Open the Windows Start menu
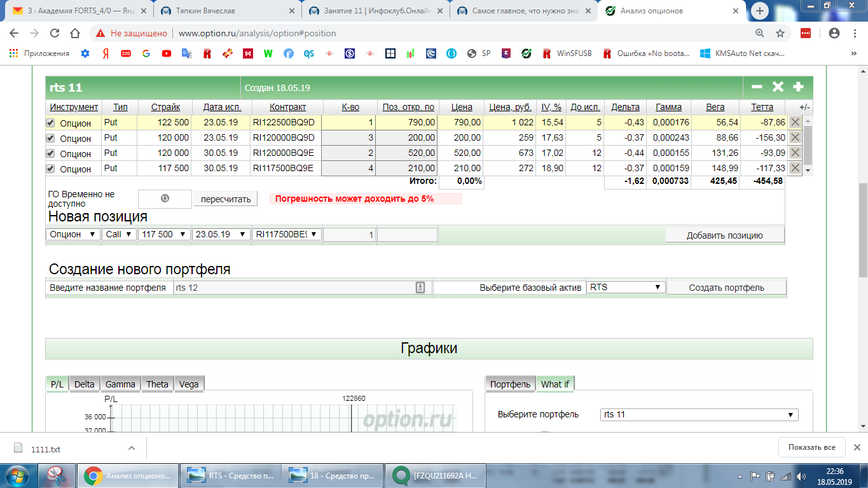Image resolution: width=868 pixels, height=488 pixels. tap(18, 476)
